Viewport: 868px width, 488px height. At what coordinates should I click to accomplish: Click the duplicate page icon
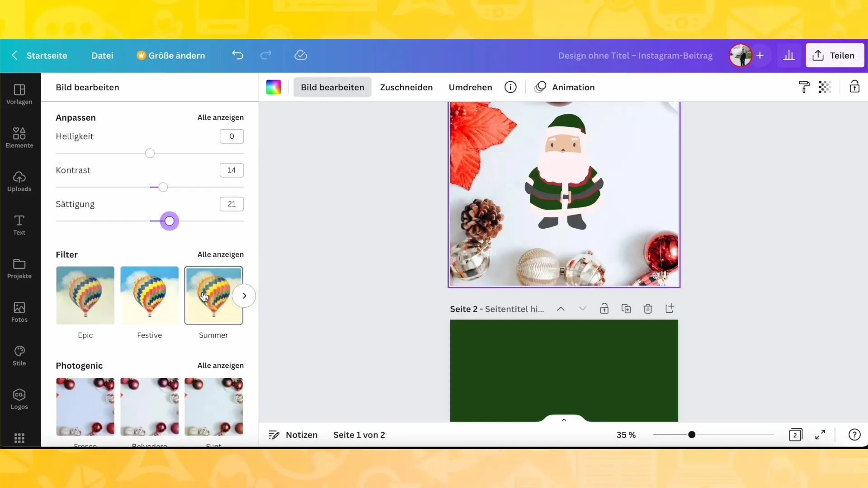pyautogui.click(x=627, y=309)
